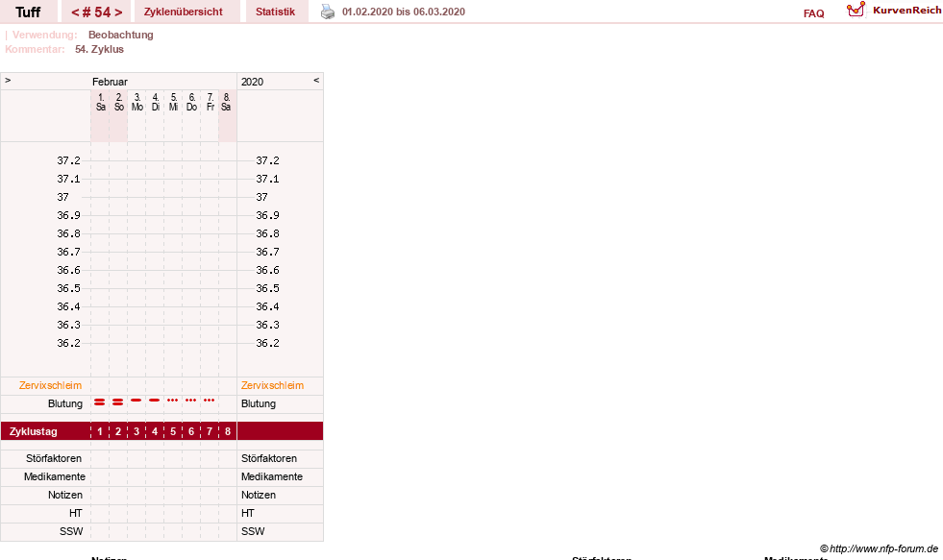Select Zyklustag cell 4

[155, 431]
